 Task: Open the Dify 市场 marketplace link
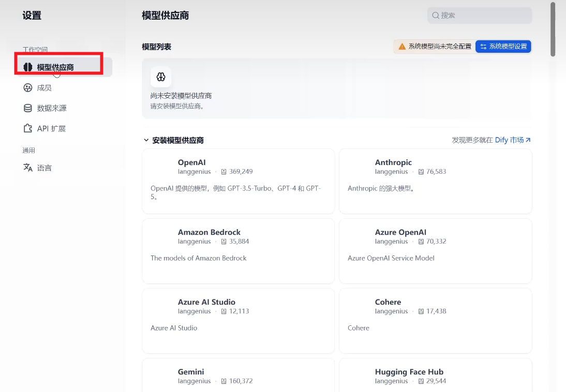[x=513, y=140]
